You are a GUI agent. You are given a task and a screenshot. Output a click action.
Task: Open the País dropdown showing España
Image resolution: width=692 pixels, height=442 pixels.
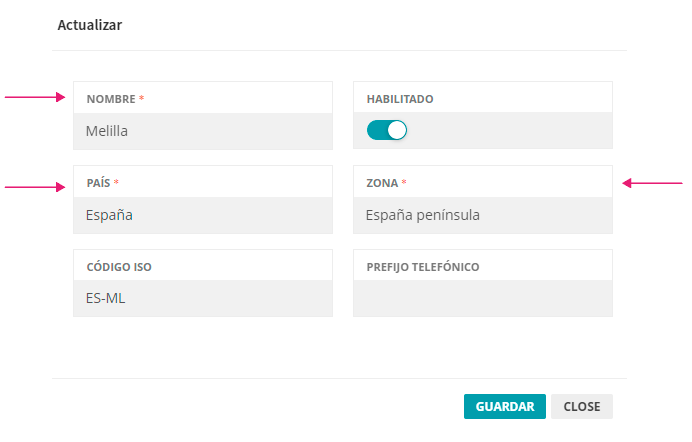pos(202,214)
